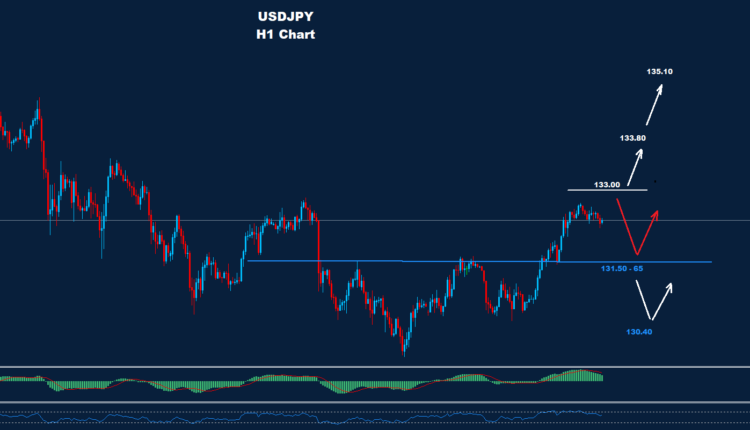Click the H1 Chart label
Screen dimensions: 750x430
click(x=286, y=34)
